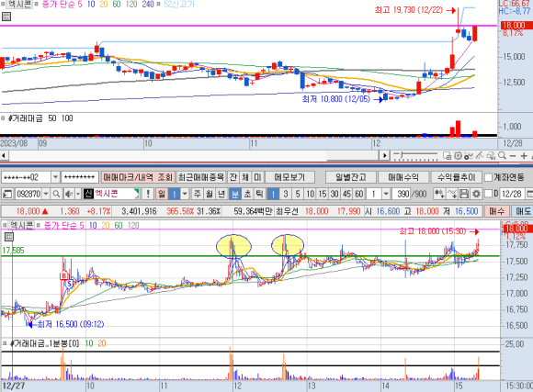Viewport: 533px width, 392px height.
Task: Click the 매매마크/내역 조회 button
Action: (x=138, y=177)
